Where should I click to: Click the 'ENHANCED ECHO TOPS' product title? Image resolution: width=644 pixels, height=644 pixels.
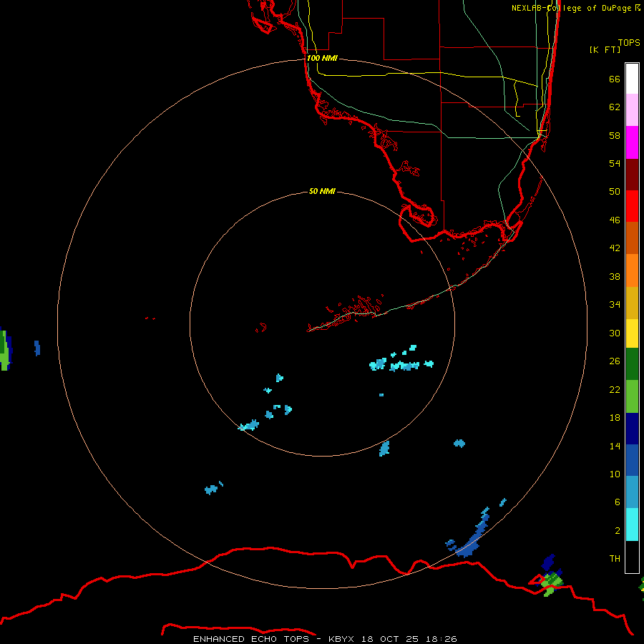[x=250, y=639]
